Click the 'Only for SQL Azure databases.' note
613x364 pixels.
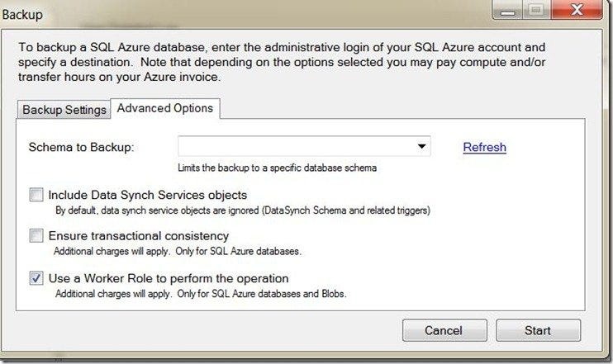click(x=239, y=251)
